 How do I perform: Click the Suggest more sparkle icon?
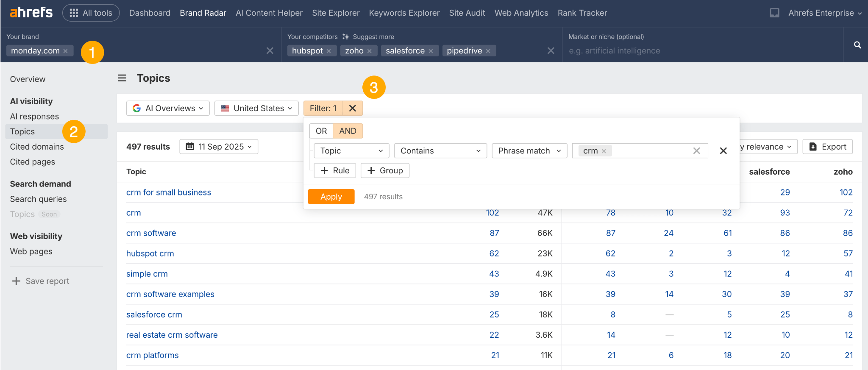pos(346,37)
